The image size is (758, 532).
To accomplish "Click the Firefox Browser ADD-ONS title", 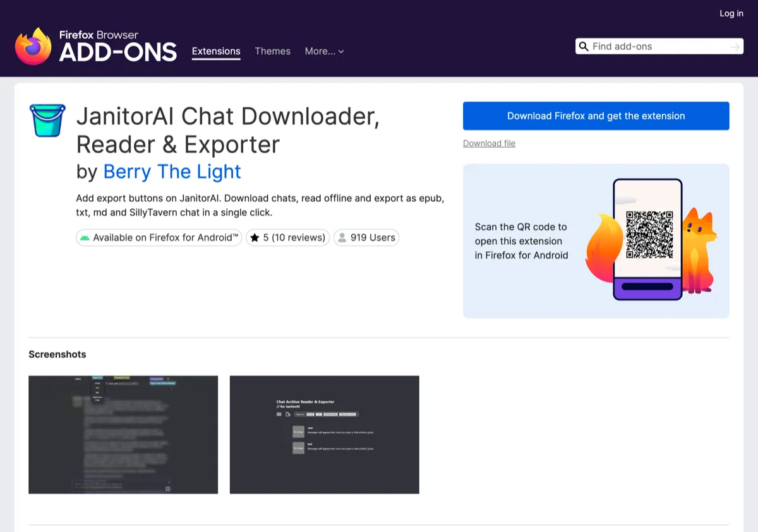I will (x=118, y=47).
